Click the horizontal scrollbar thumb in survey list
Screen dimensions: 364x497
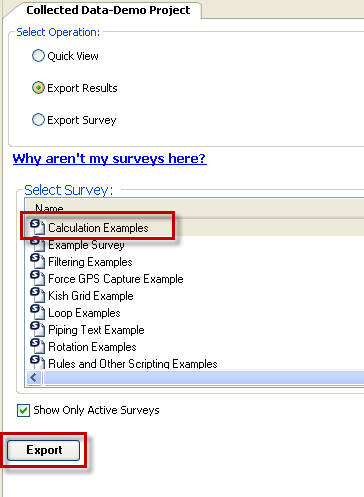pos(204,378)
